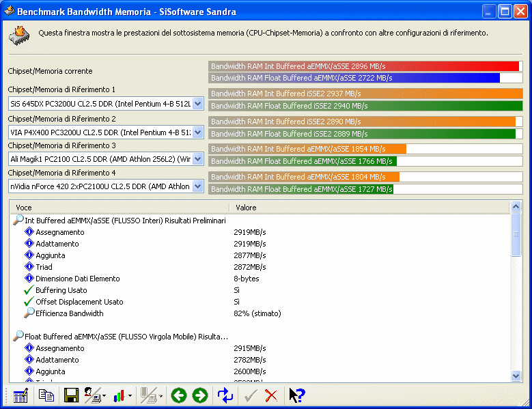
Task: Select Assegnamento row under Float Buffered
Action: coord(260,348)
